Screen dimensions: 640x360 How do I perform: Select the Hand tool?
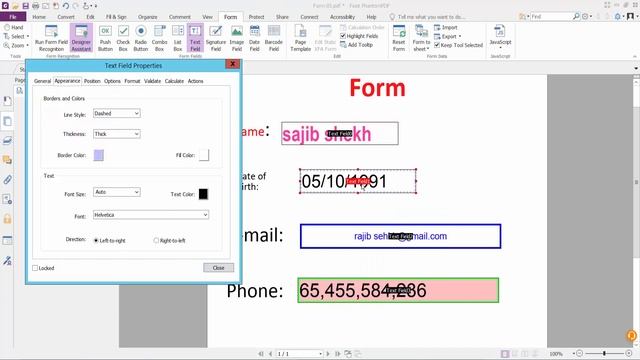point(13,27)
